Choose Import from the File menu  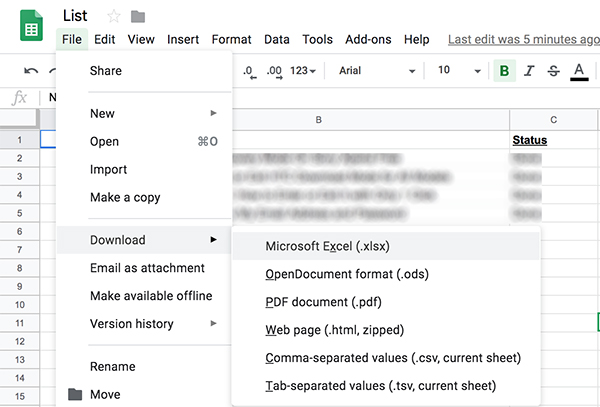coord(144,169)
